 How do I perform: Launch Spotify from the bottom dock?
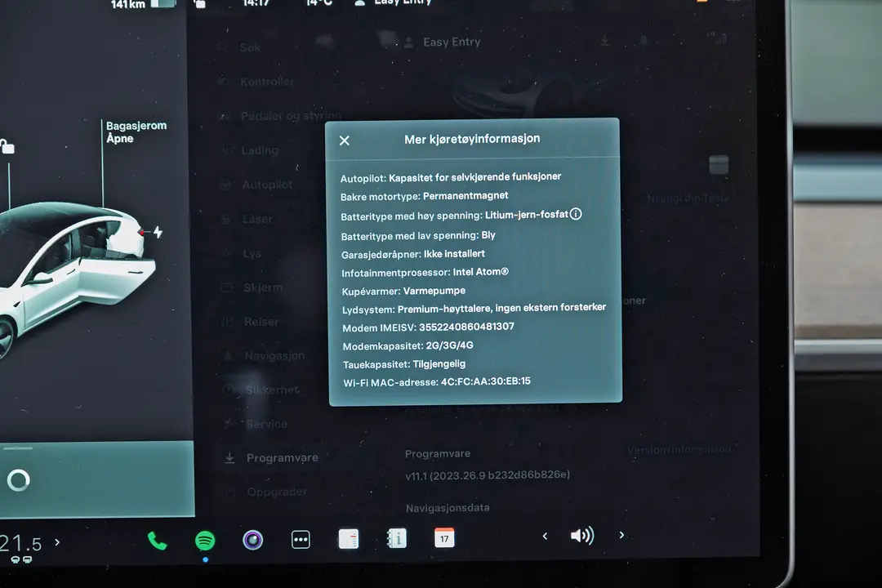205,540
